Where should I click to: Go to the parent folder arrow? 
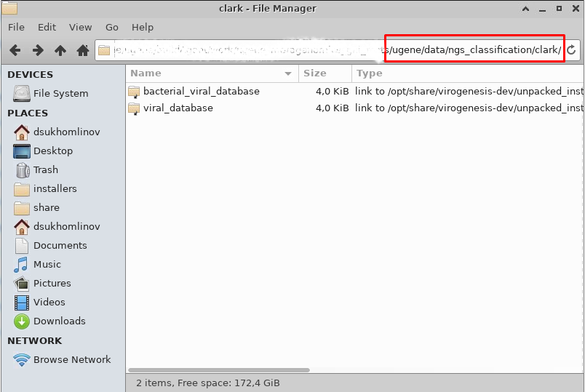[60, 50]
